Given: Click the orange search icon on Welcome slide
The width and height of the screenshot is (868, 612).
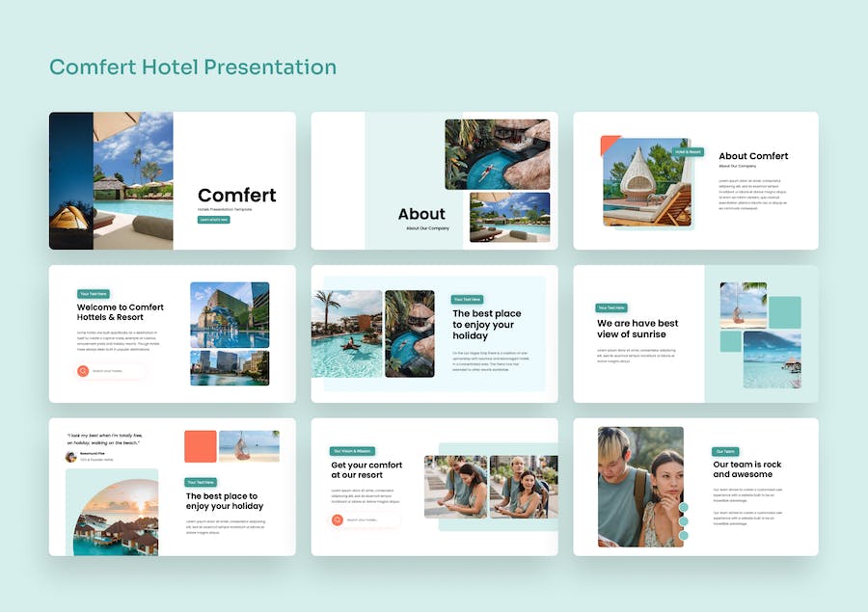Looking at the screenshot, I should pos(83,371).
